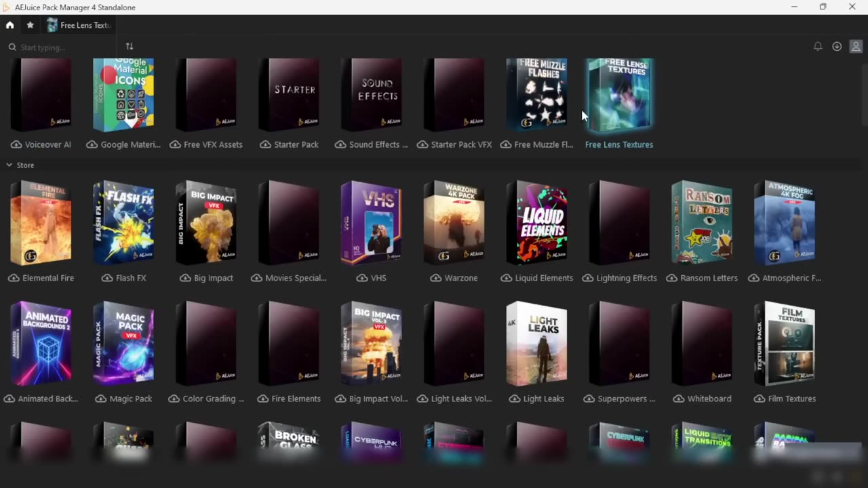
Task: Click the 'Color Grading ...' label
Action: pyautogui.click(x=214, y=399)
